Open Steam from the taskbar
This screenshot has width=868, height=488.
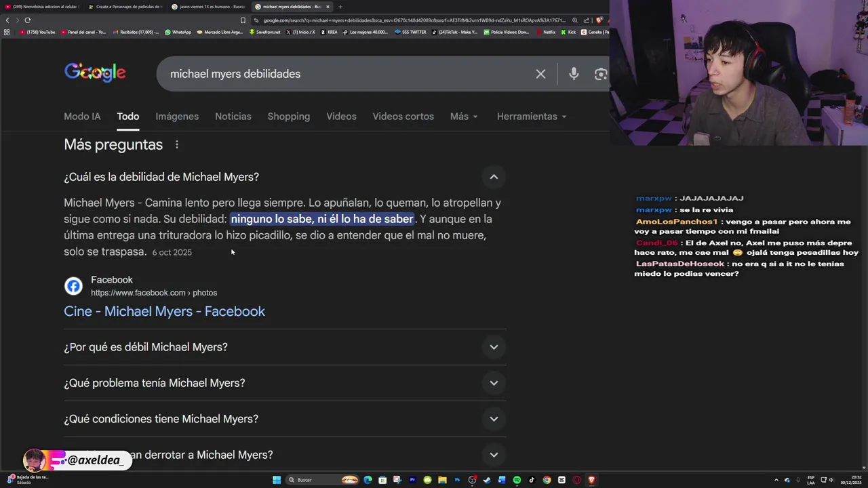click(x=487, y=480)
